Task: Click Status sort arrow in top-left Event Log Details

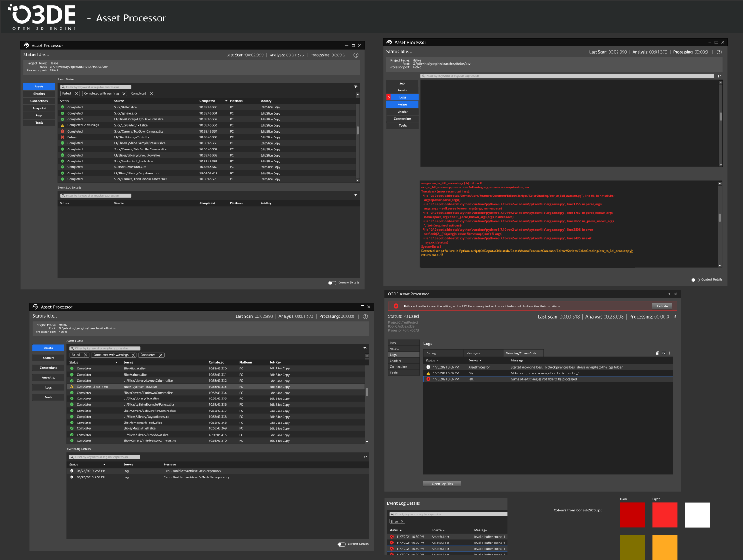Action: (95, 203)
